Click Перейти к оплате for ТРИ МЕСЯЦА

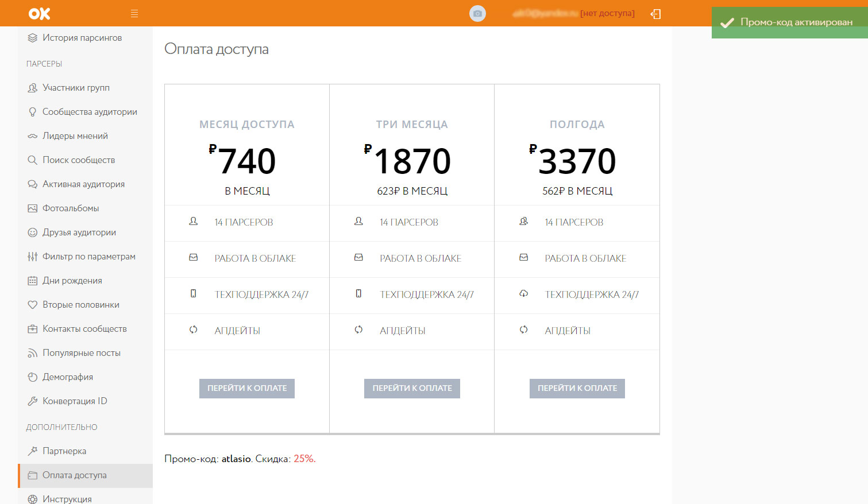[412, 389]
